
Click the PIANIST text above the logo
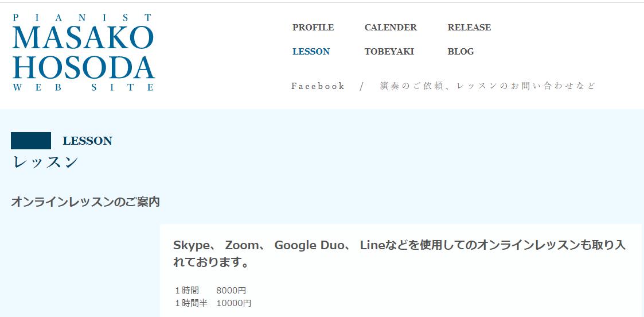83,18
